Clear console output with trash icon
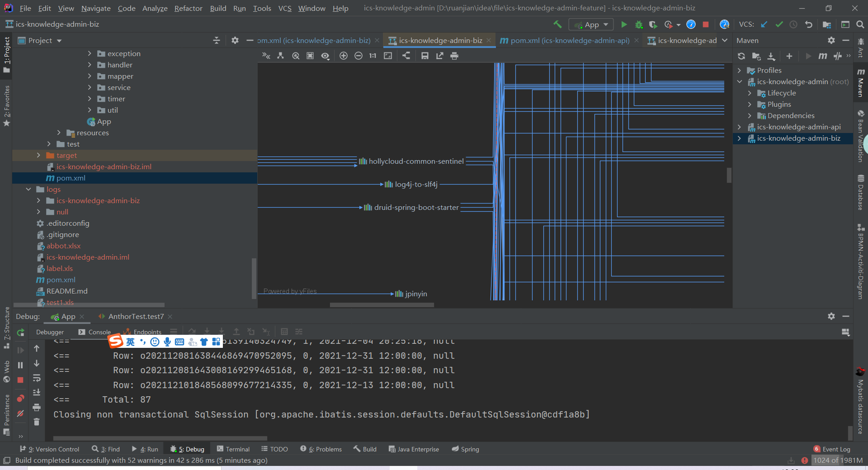Viewport: 868px width, 470px height. (x=37, y=422)
